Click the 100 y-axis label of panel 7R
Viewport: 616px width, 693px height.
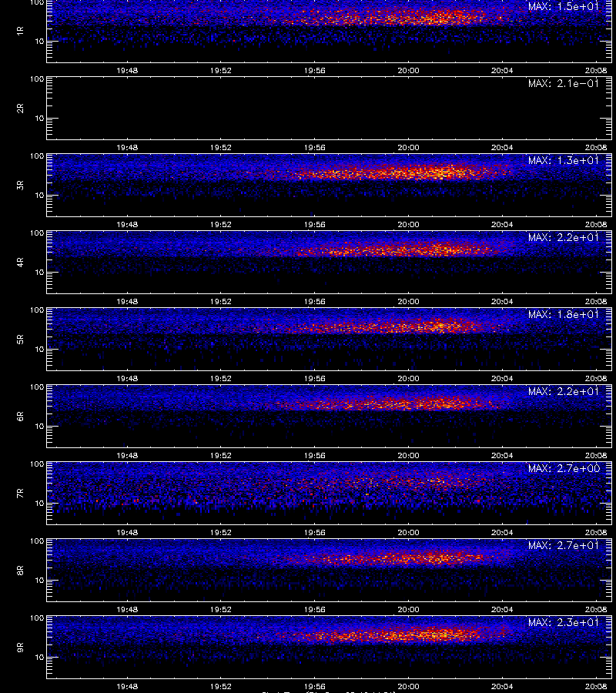point(37,464)
